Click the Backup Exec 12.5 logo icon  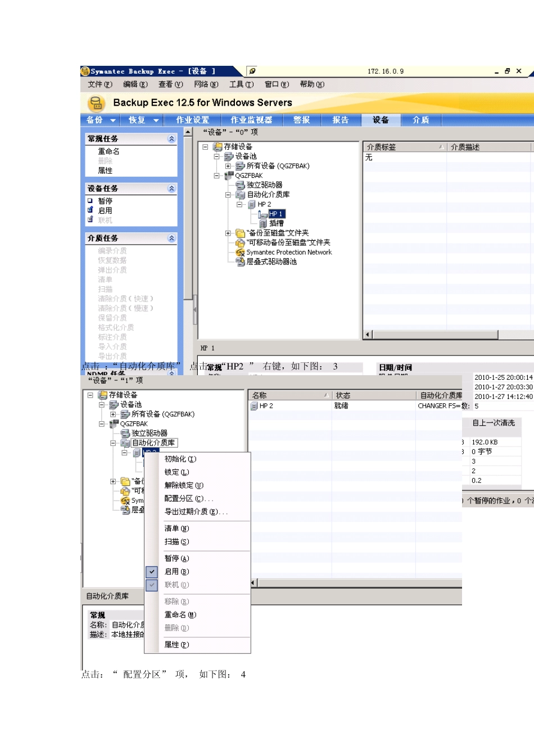(97, 103)
